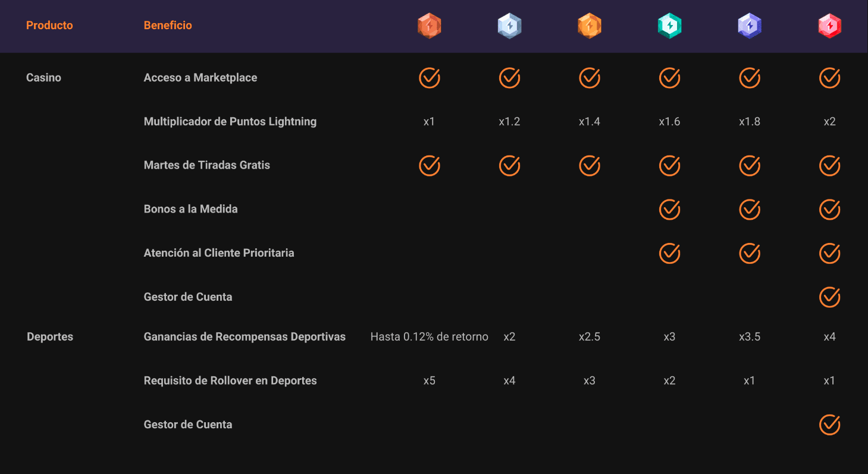Click the Deportes Gestor de Cuenta checkmark
The height and width of the screenshot is (474, 868).
[829, 425]
